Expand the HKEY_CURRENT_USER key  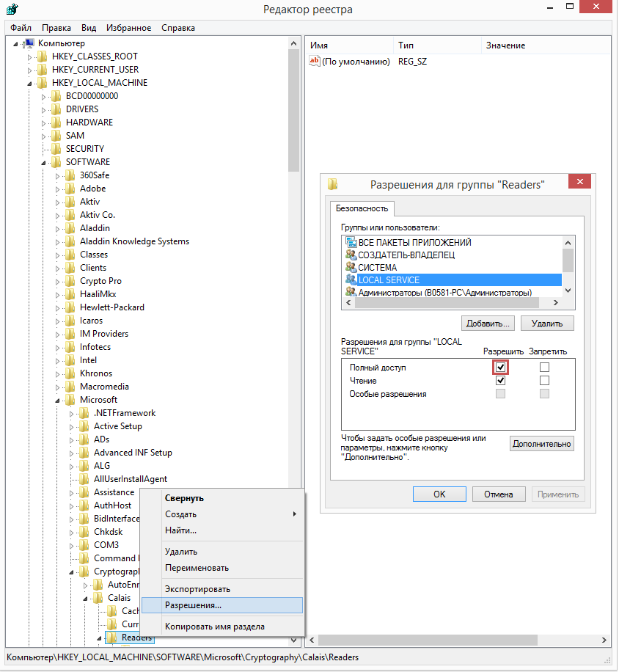29,70
